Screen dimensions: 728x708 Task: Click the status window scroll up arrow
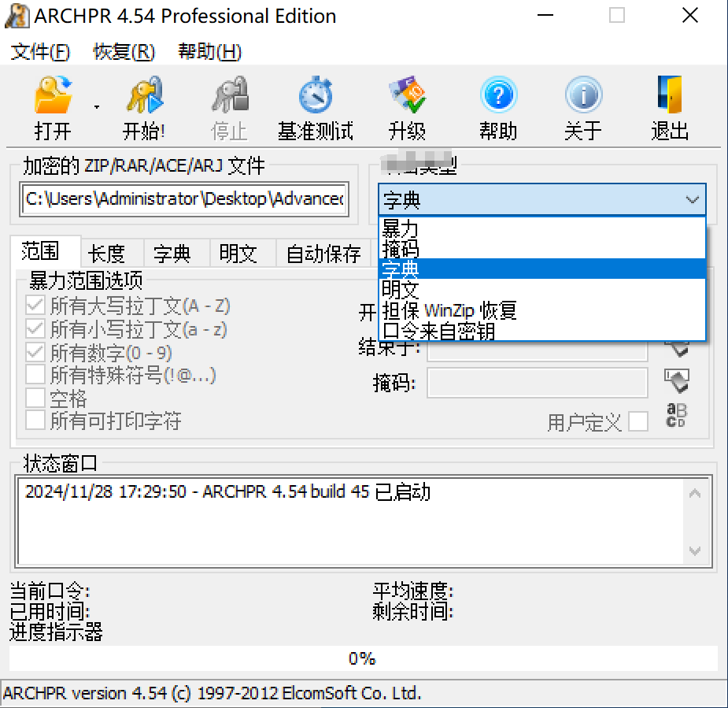[x=695, y=493]
